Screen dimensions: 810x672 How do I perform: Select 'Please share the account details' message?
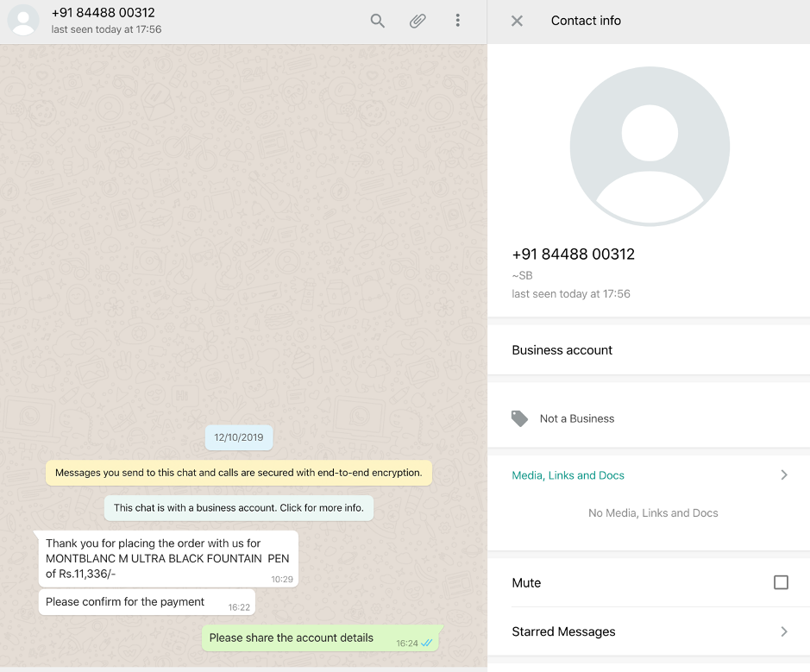(320, 637)
